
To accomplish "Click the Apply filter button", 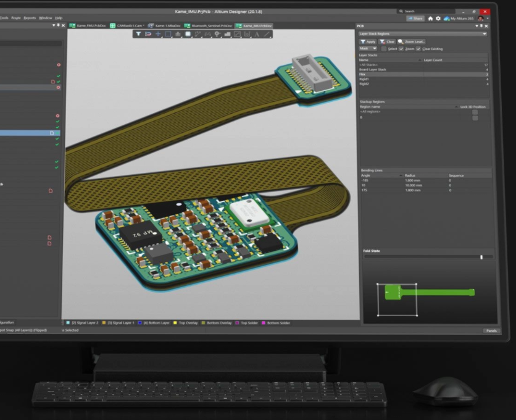I will tap(368, 41).
